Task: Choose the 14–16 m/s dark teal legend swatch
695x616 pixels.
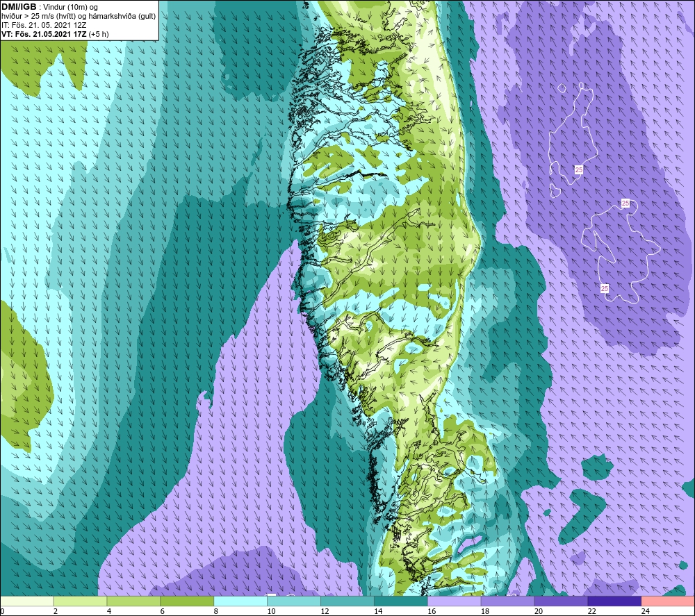Action: coord(401,601)
